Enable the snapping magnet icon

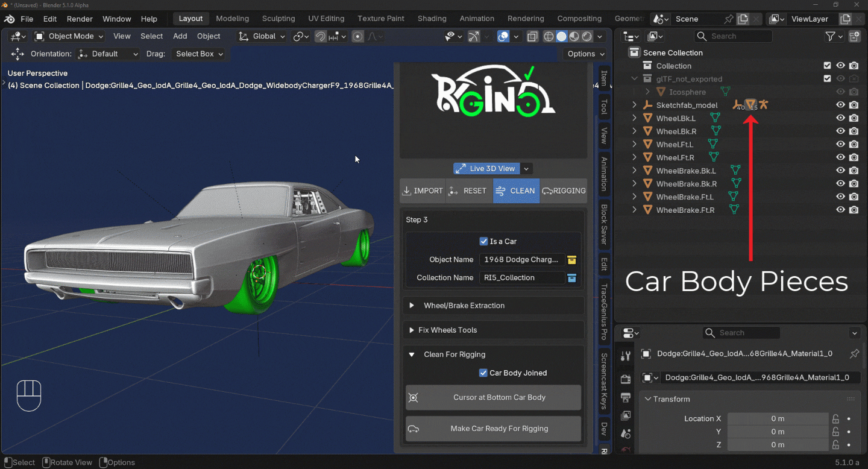click(321, 36)
